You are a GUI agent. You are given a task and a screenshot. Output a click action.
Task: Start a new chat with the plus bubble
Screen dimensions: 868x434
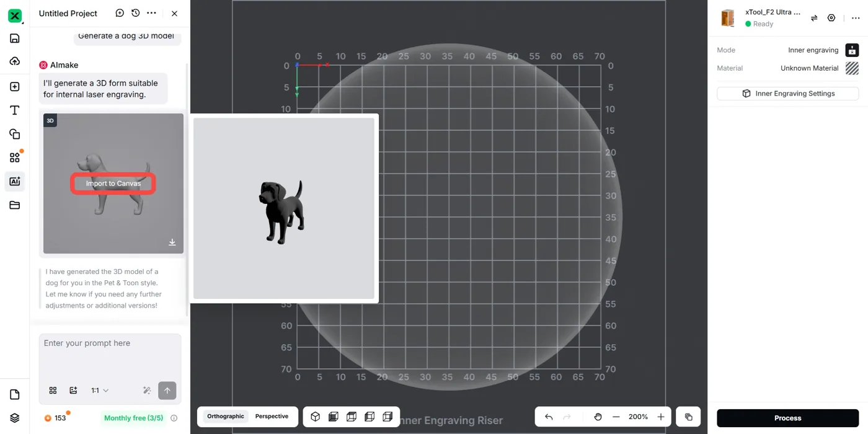(120, 13)
